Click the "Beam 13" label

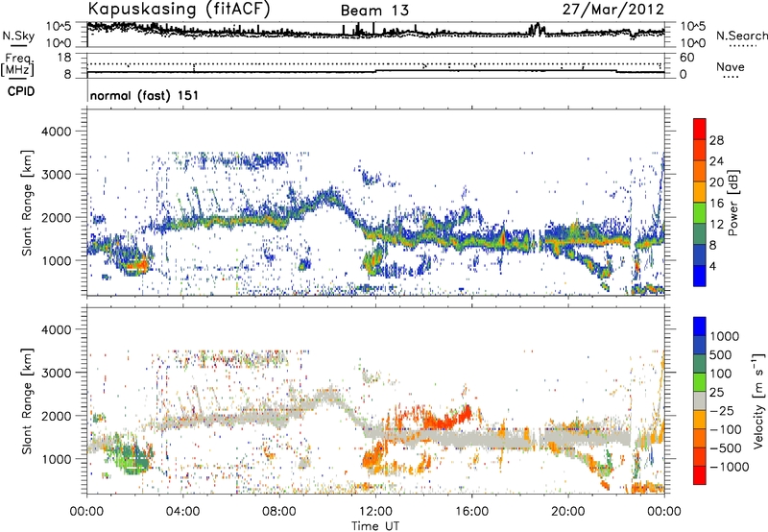point(374,11)
